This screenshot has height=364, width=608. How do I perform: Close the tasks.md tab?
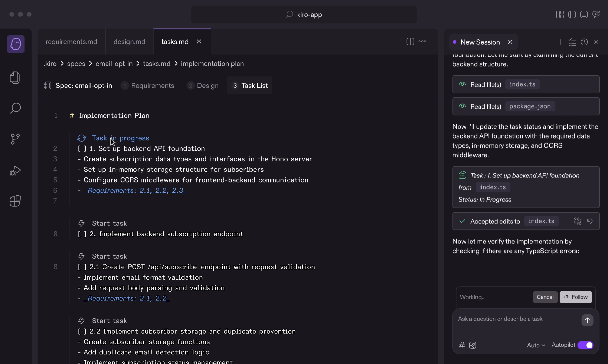[x=199, y=42]
